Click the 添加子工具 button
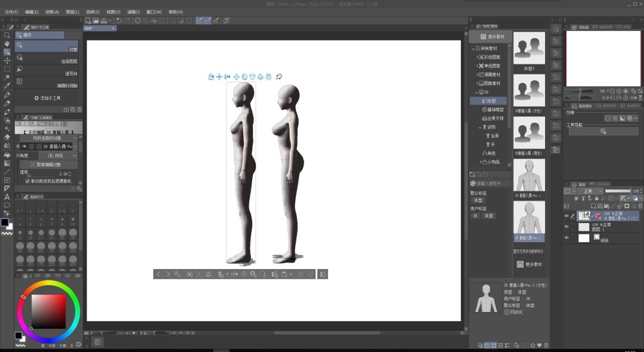 48,98
